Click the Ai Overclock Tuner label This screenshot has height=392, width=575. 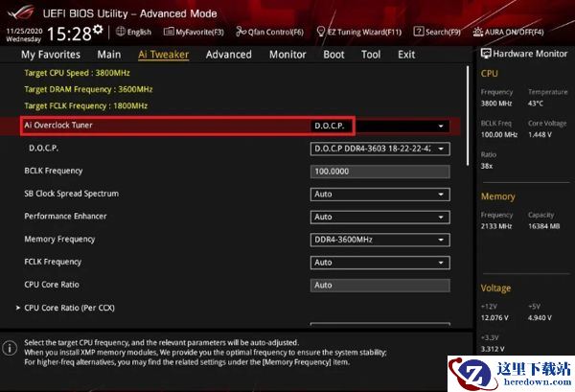(x=58, y=125)
